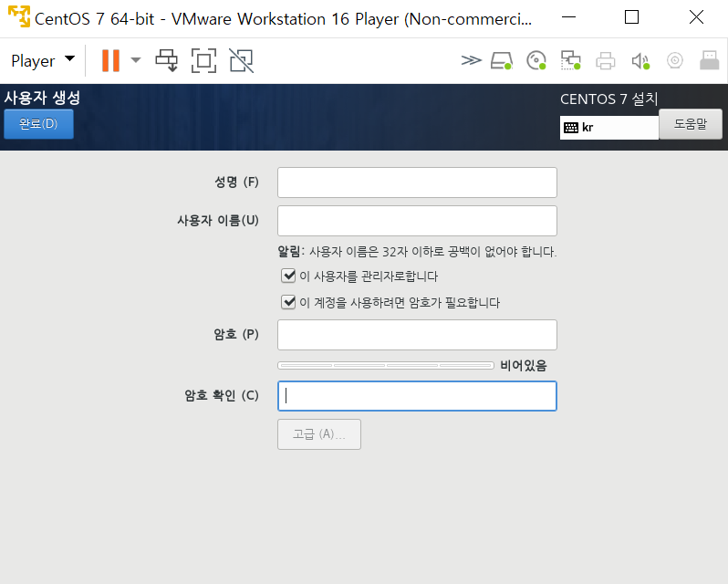Uncheck 이 사용자를 관리자로합니다 checkbox
Viewport: 728px width, 584px height.
click(288, 276)
